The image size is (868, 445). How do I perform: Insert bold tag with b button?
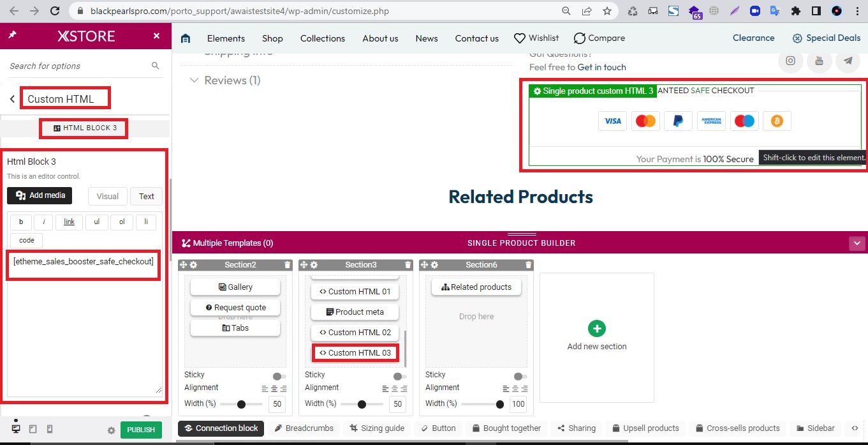click(x=21, y=222)
